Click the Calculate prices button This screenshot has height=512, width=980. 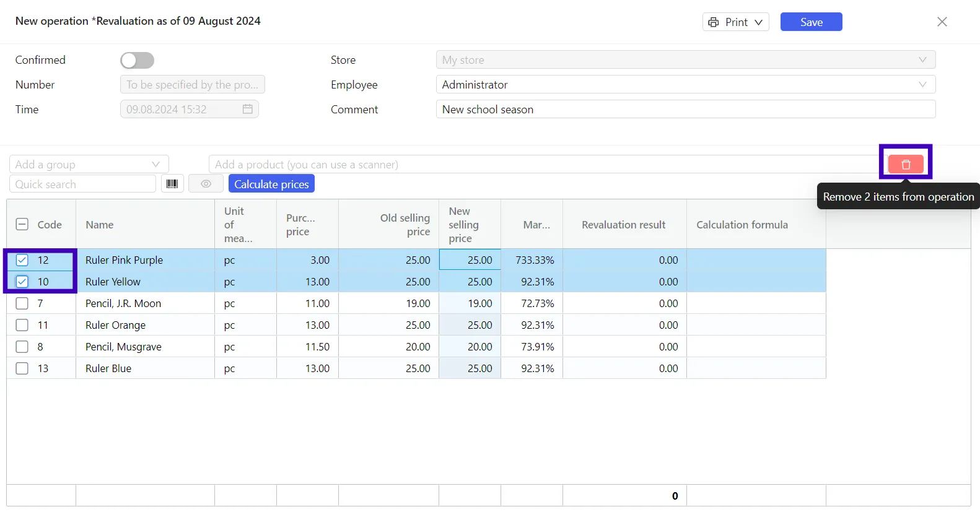pos(271,184)
